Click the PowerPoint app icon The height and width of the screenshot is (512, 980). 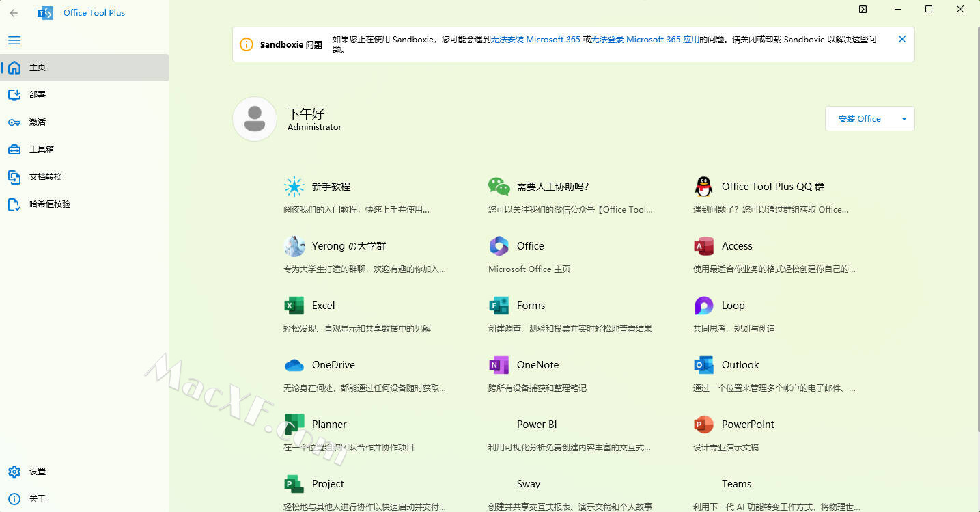(x=703, y=425)
